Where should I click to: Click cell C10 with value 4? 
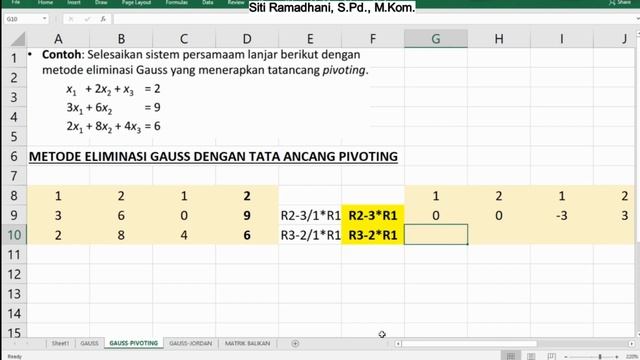click(x=184, y=235)
